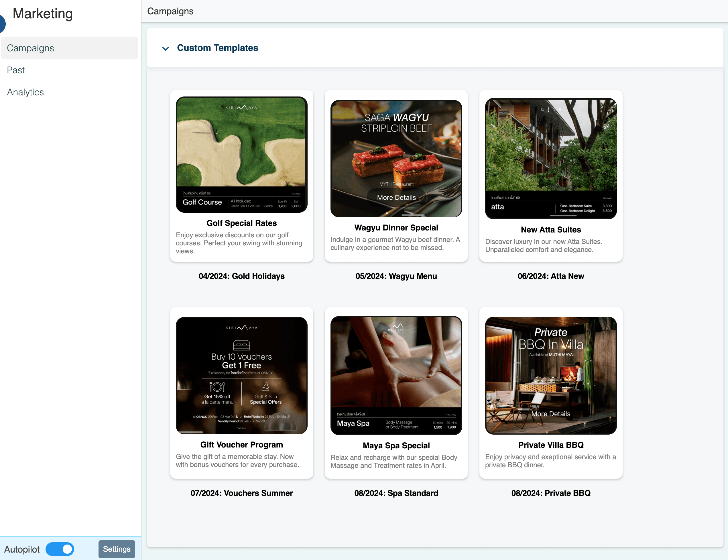The image size is (728, 560).
Task: Toggle the Autopilot switch off
Action: pos(60,549)
